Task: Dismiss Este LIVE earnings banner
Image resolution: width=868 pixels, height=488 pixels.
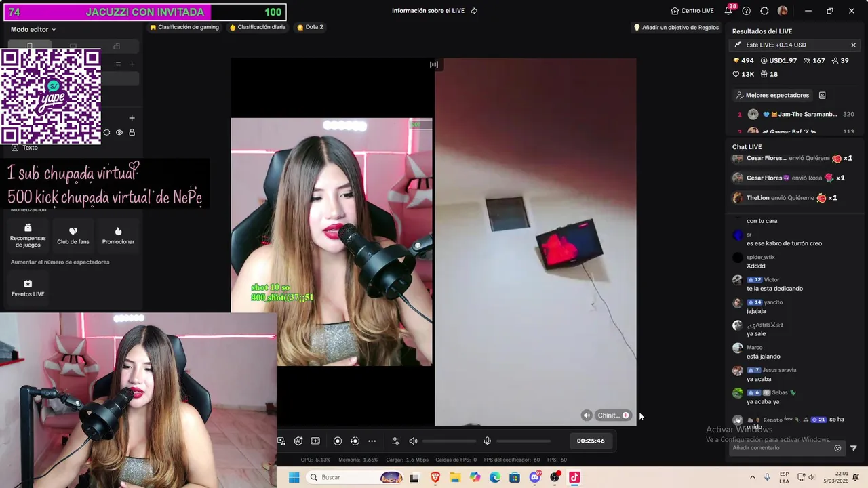Action: click(x=853, y=45)
